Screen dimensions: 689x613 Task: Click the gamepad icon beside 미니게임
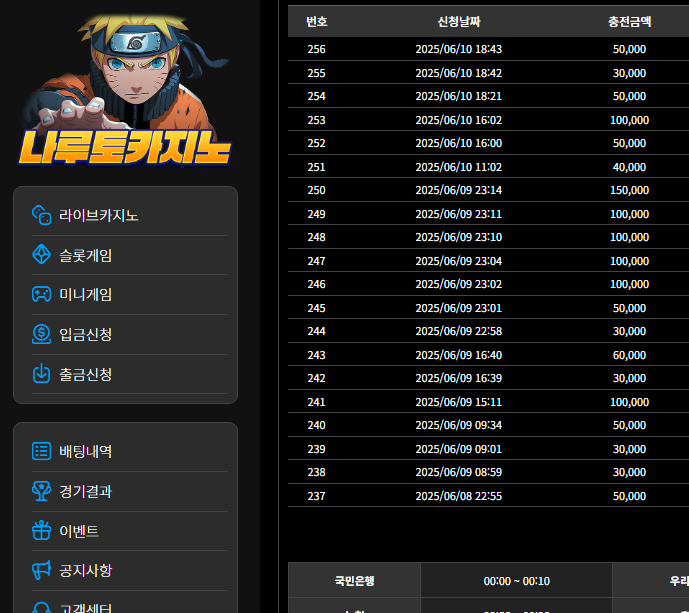click(41, 294)
